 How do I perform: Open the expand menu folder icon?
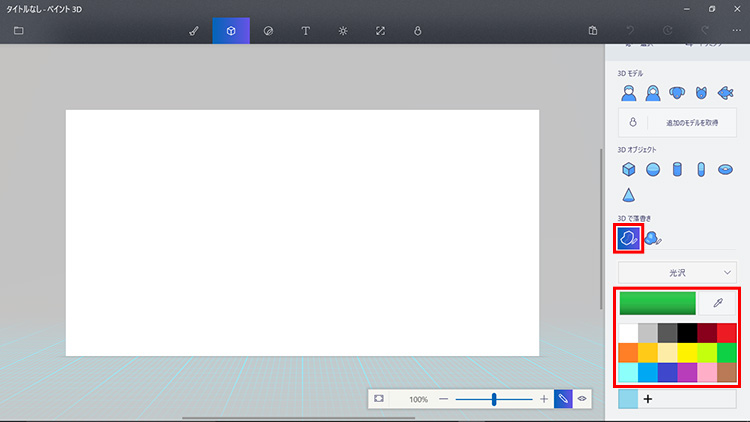pyautogui.click(x=18, y=31)
